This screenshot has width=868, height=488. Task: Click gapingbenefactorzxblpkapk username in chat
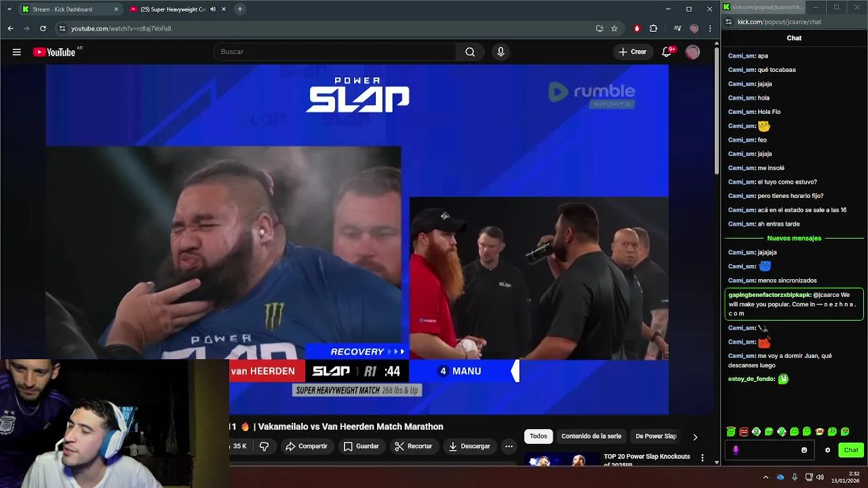point(769,296)
